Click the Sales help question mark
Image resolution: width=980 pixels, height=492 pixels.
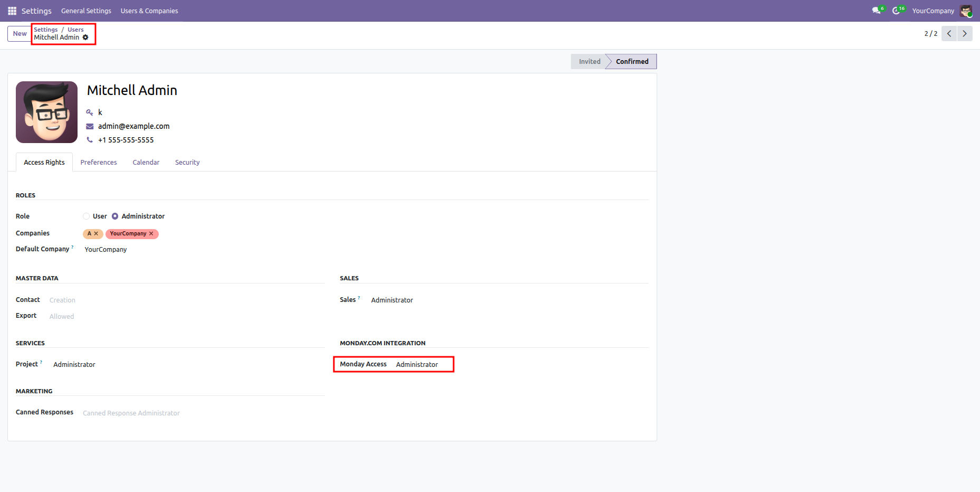(359, 298)
